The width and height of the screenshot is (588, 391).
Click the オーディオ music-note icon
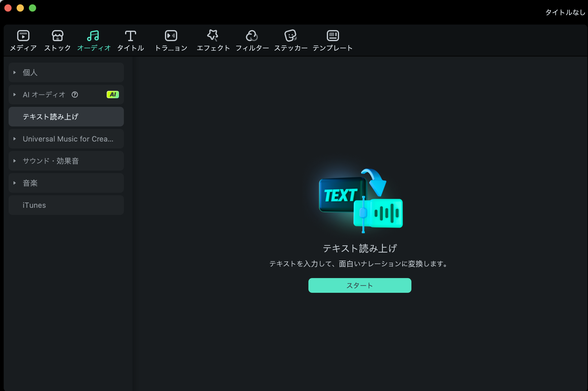(94, 35)
